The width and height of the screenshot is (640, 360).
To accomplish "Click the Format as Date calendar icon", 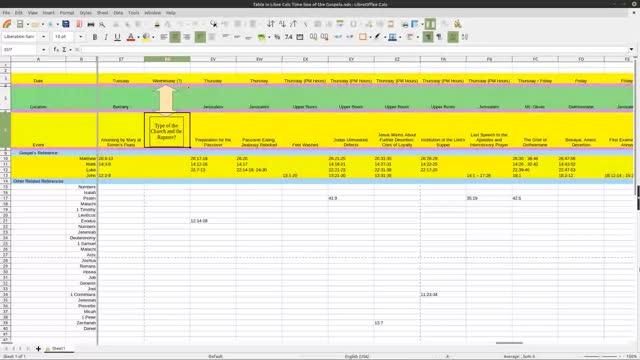I will (300, 37).
